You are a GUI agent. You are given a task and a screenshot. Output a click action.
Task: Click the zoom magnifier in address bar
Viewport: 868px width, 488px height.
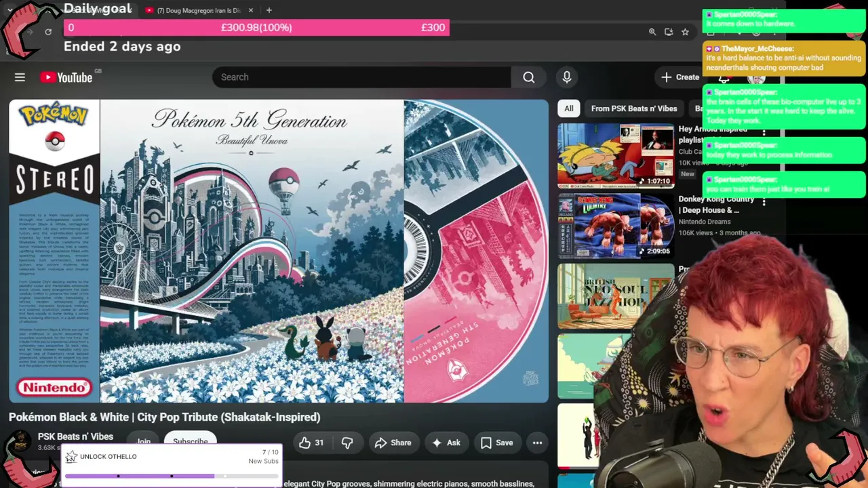pos(652,32)
